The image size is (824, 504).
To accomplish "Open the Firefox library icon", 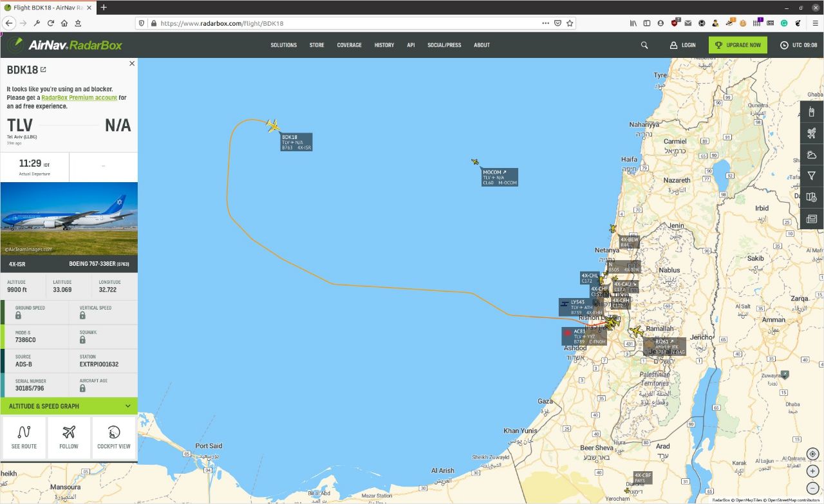I will click(633, 23).
